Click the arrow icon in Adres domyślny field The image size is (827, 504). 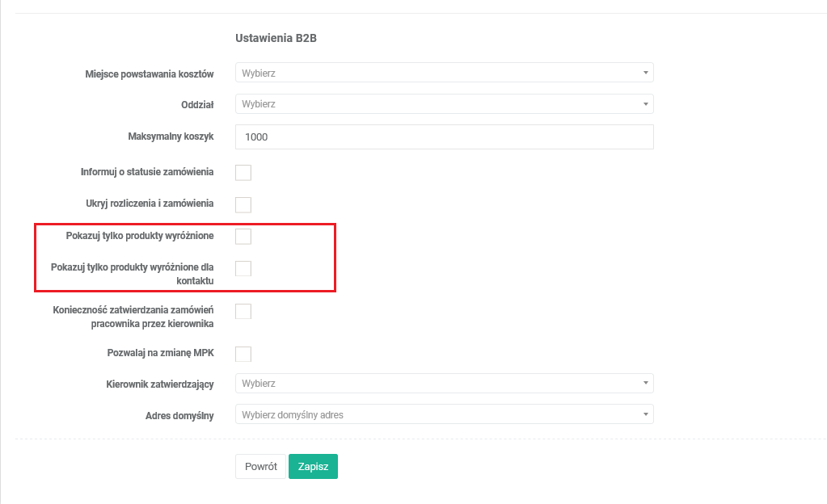(x=645, y=414)
